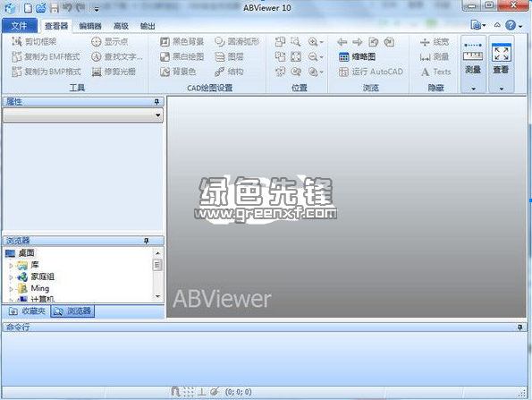Open the Help question mark icon
532x400 pixels.
511,25
